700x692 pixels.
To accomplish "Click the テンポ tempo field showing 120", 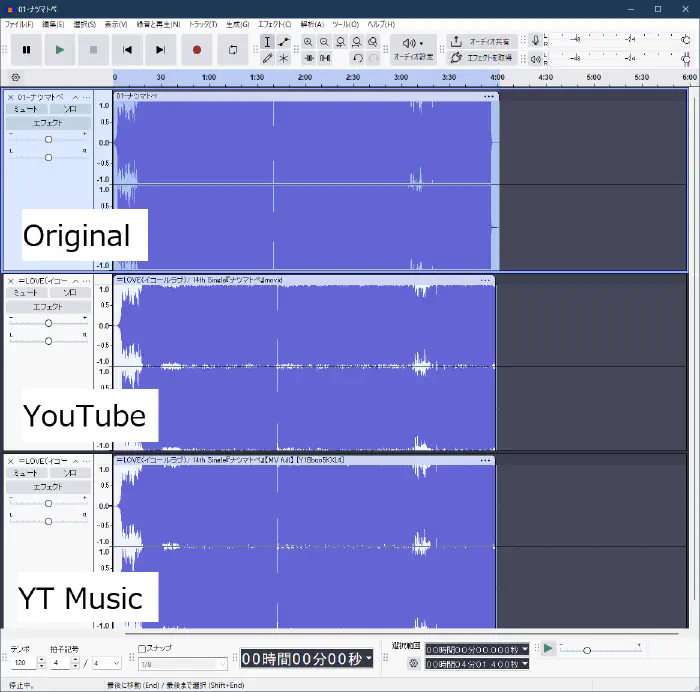I will [x=24, y=663].
